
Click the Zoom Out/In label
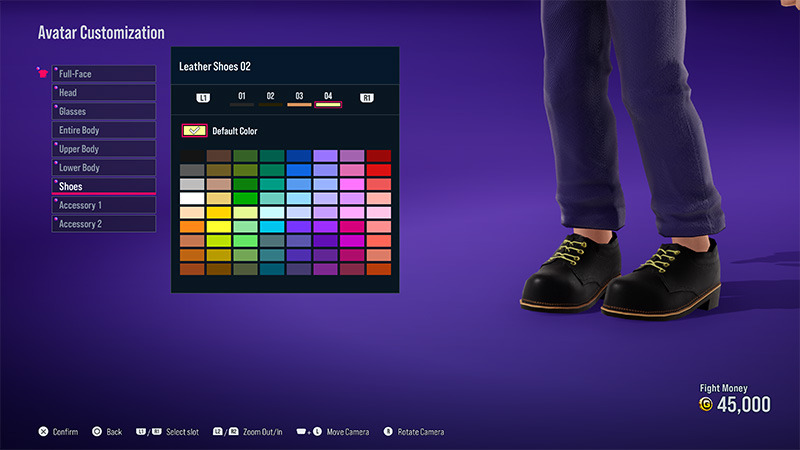tap(262, 432)
